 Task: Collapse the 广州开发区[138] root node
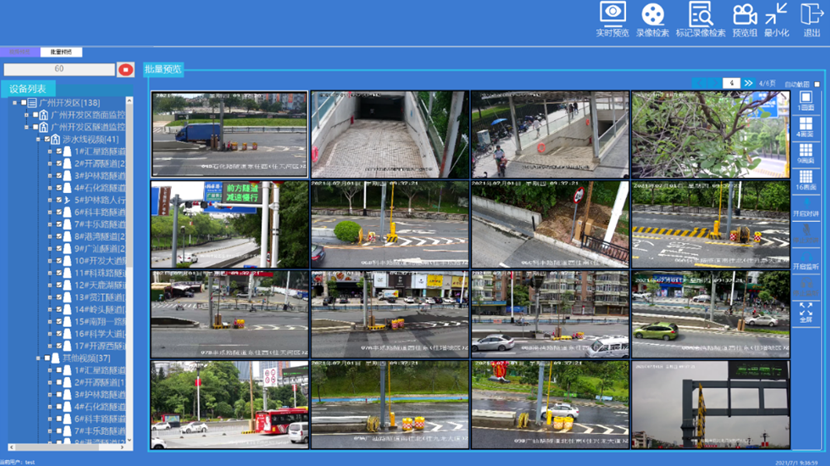(x=14, y=103)
